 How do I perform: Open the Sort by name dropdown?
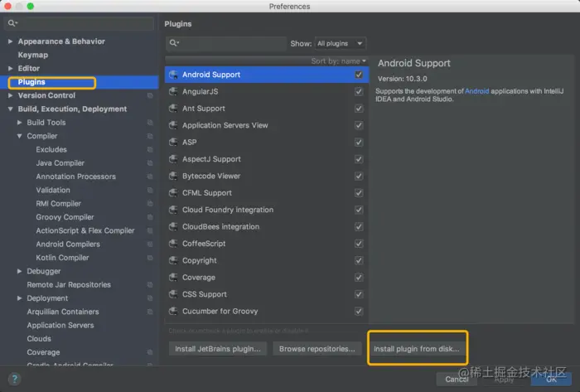click(338, 61)
